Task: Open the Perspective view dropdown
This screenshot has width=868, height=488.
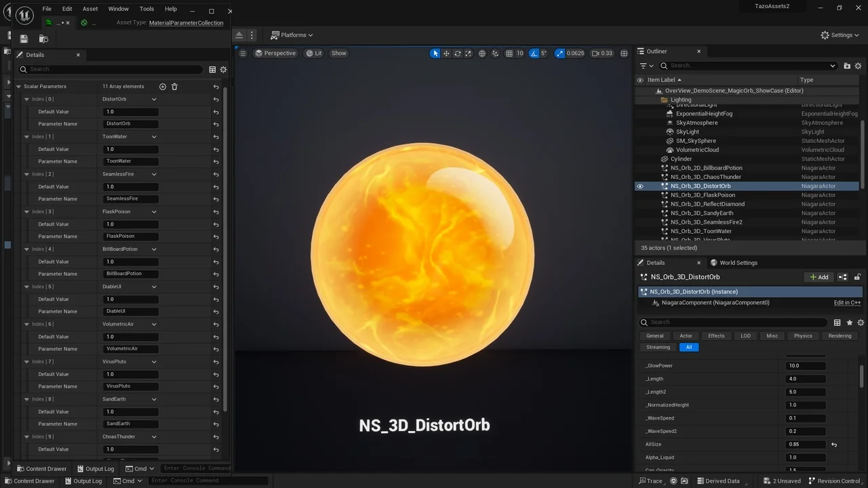Action: tap(275, 53)
